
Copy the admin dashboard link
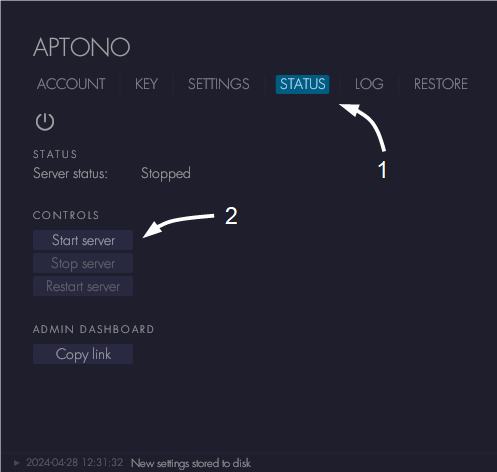click(83, 354)
